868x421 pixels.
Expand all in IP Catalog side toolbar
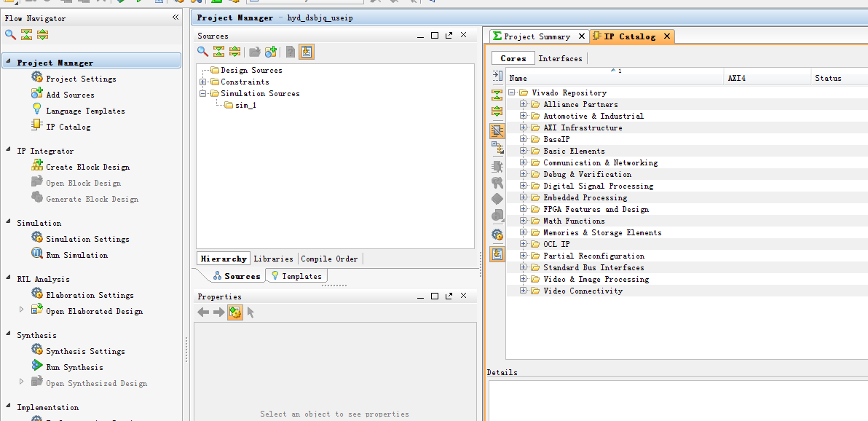[497, 111]
